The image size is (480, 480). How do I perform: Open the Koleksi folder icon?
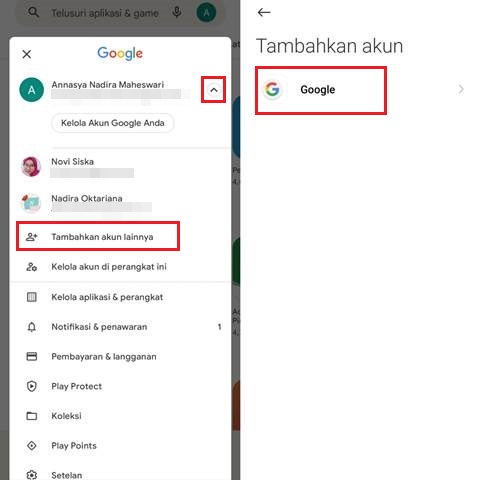[x=32, y=416]
